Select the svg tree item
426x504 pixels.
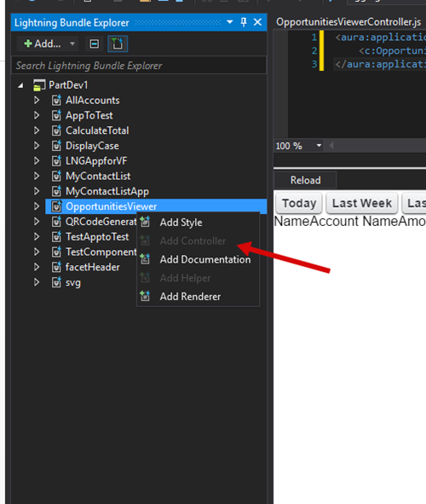73,283
